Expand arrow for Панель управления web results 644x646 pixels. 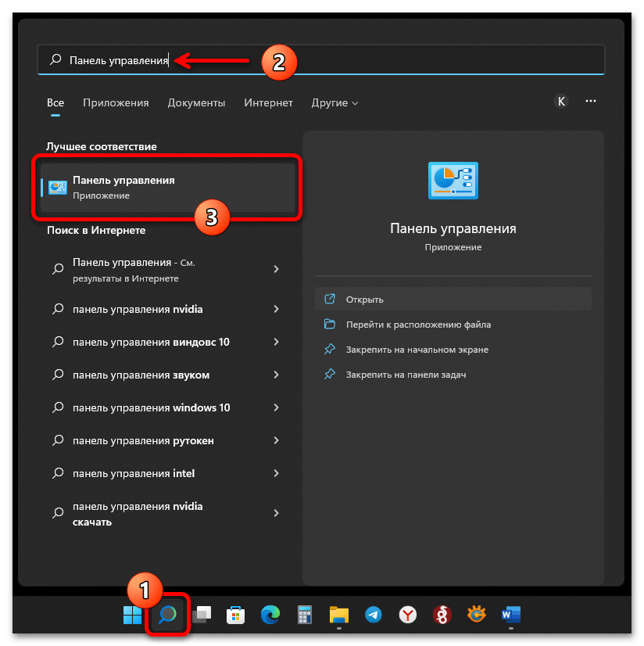[277, 270]
